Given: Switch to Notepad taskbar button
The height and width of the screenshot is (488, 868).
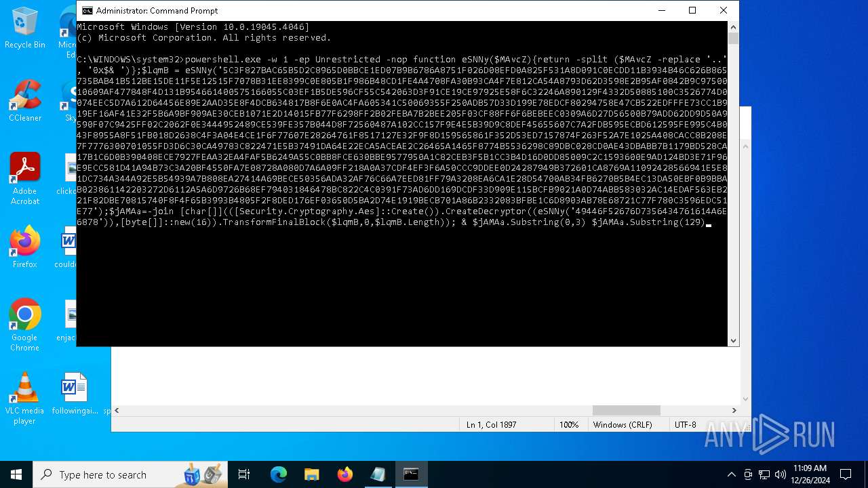Looking at the screenshot, I should click(378, 474).
